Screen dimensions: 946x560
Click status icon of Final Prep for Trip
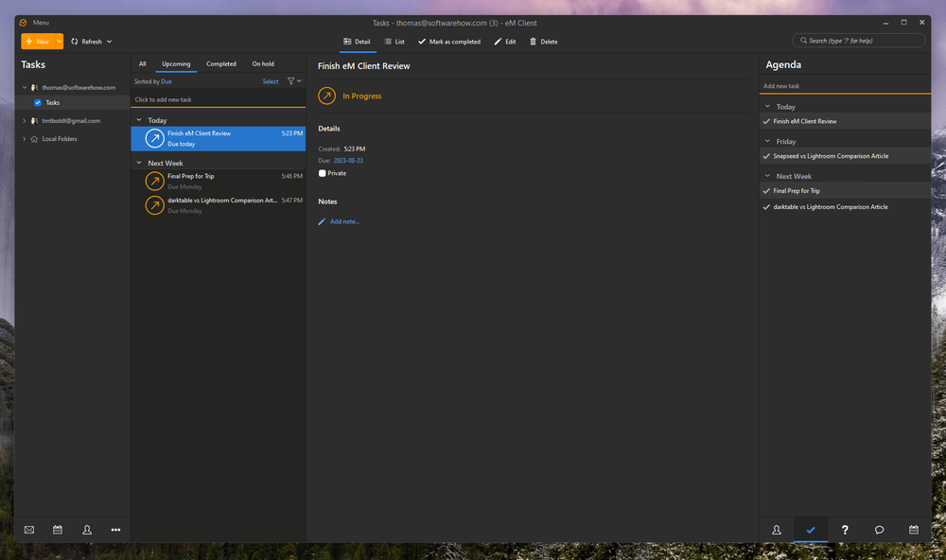pyautogui.click(x=155, y=181)
